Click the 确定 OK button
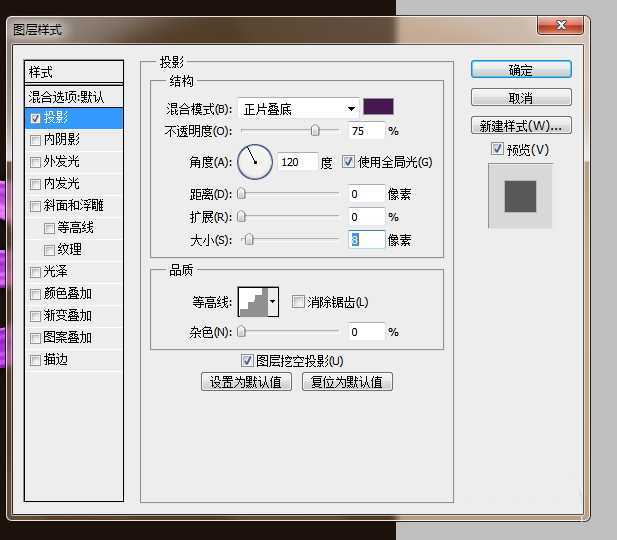Viewport: 617px width, 540px height. pos(521,70)
